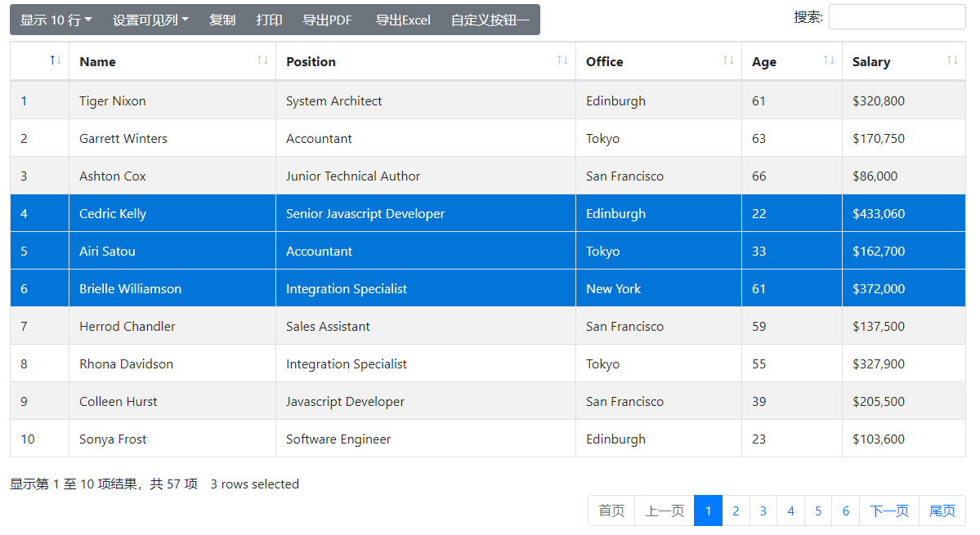Viewport: 980px width, 535px height.
Task: Export table with 导出PDF button
Action: [x=327, y=20]
